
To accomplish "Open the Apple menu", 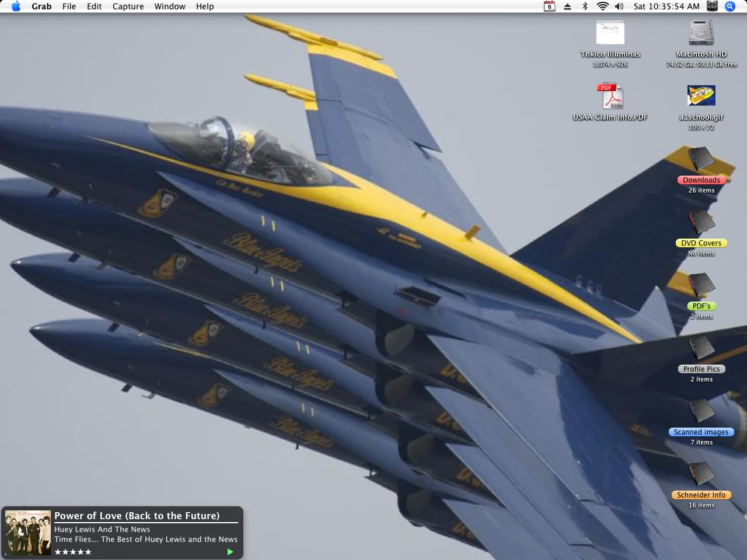I will pyautogui.click(x=16, y=6).
